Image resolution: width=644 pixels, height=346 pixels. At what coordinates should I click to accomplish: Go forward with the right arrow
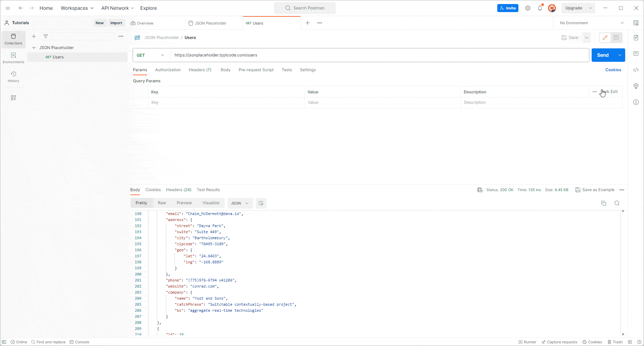click(x=32, y=8)
